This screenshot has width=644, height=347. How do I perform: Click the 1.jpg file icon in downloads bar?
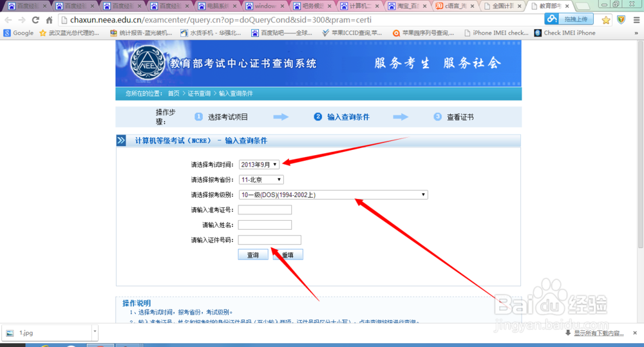pyautogui.click(x=10, y=333)
